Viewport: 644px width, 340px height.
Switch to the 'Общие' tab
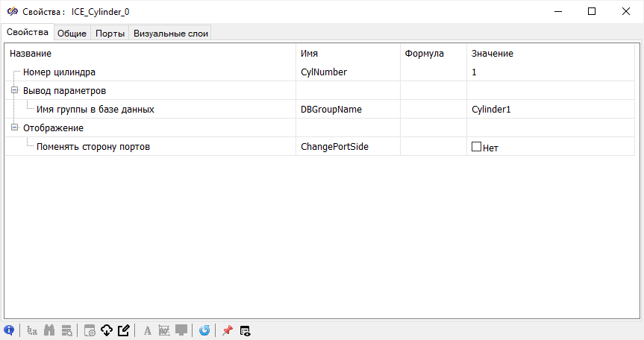pyautogui.click(x=72, y=33)
